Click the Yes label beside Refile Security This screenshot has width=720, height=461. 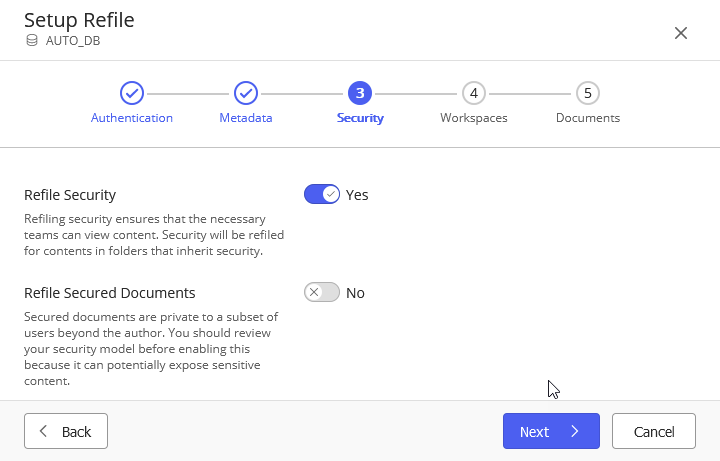(357, 195)
